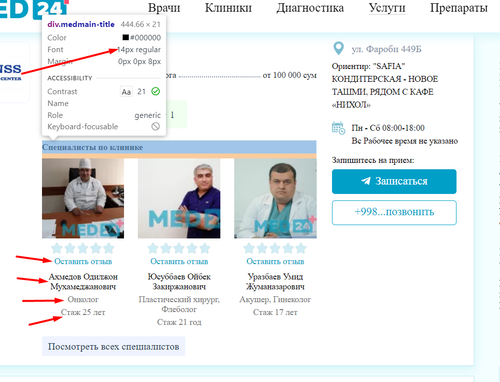
Task: Open Уразбаев Умид doctor photo
Action: (275, 198)
